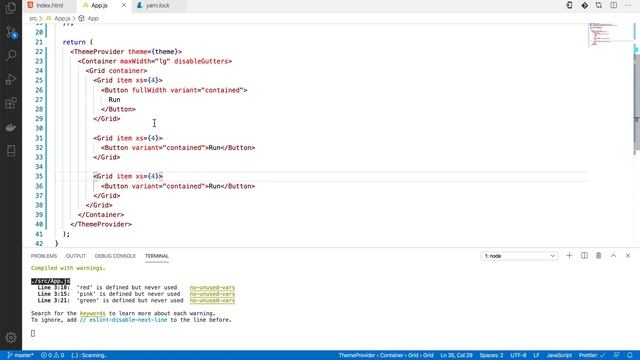Click 'ThemeProvider' on line 22
This screenshot has height=360, width=640.
(99, 51)
